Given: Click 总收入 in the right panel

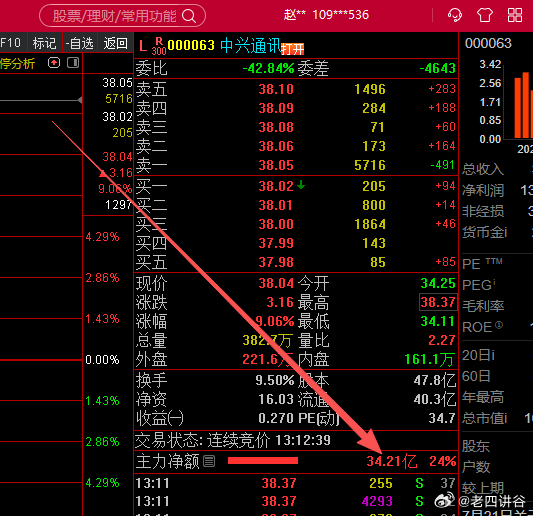Looking at the screenshot, I should coord(483,169).
